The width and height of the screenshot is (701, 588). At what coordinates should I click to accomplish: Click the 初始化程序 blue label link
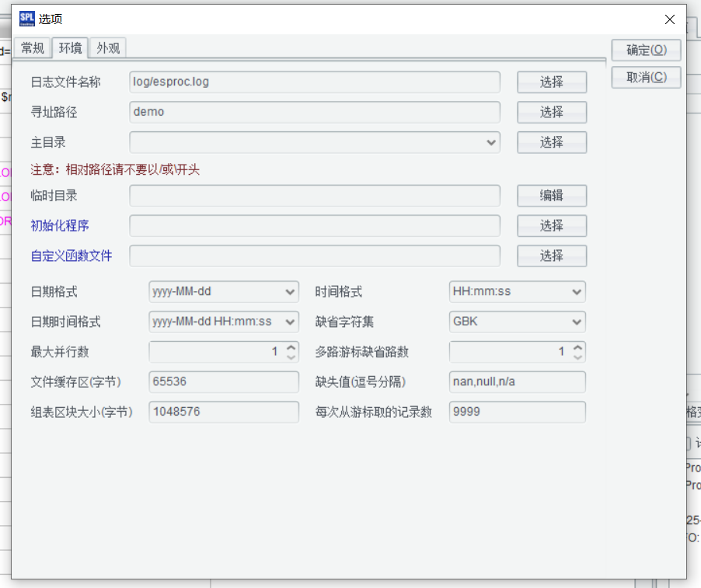(60, 226)
